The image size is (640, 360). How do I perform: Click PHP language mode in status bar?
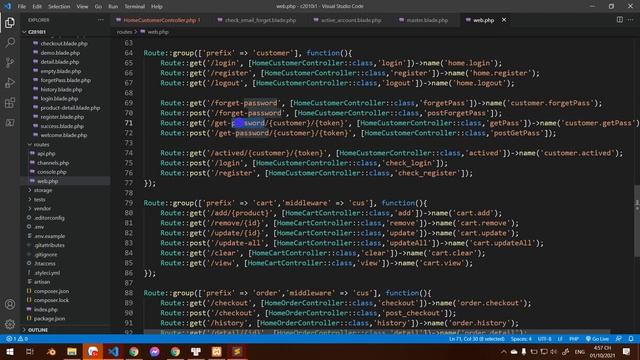tap(574, 339)
